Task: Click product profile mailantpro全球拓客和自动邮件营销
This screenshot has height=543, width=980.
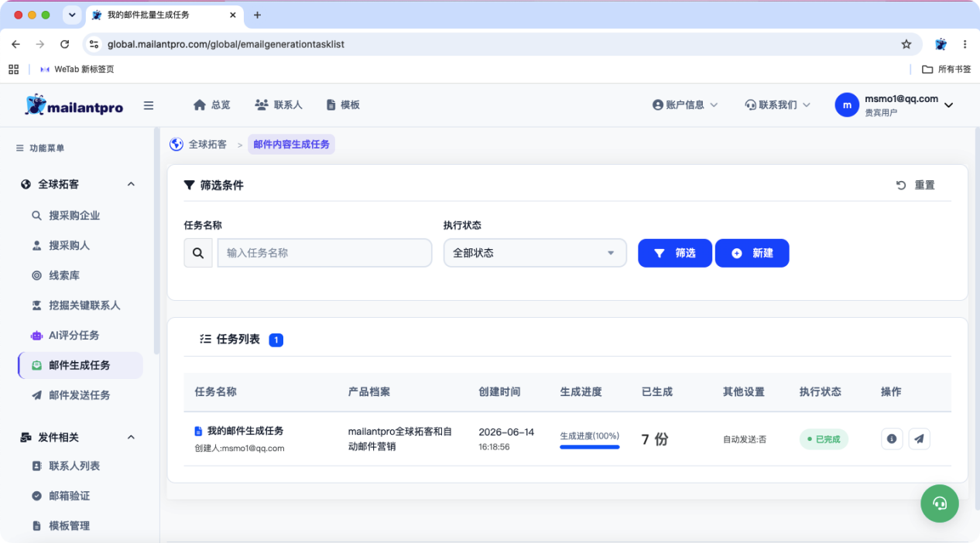Action: click(400, 439)
